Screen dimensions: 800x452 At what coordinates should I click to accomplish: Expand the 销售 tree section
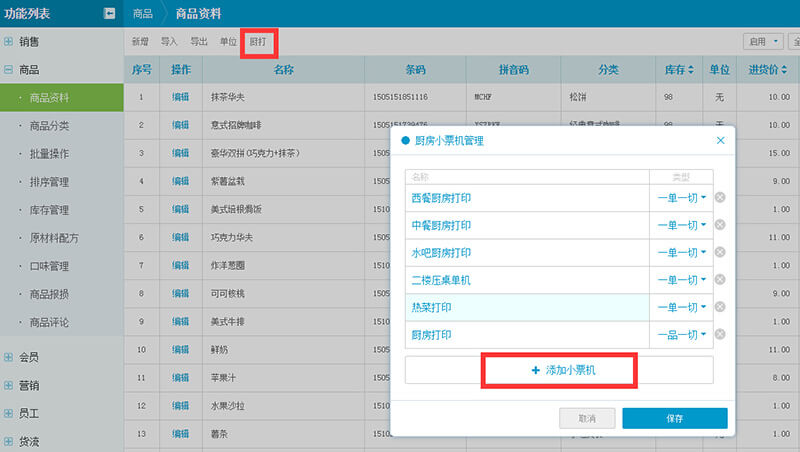[x=9, y=42]
